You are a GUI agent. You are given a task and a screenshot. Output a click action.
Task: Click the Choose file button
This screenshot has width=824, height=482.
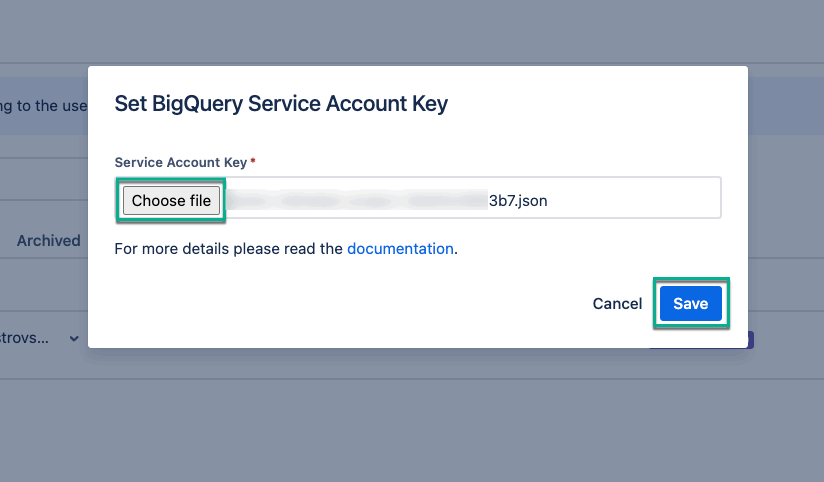(171, 200)
